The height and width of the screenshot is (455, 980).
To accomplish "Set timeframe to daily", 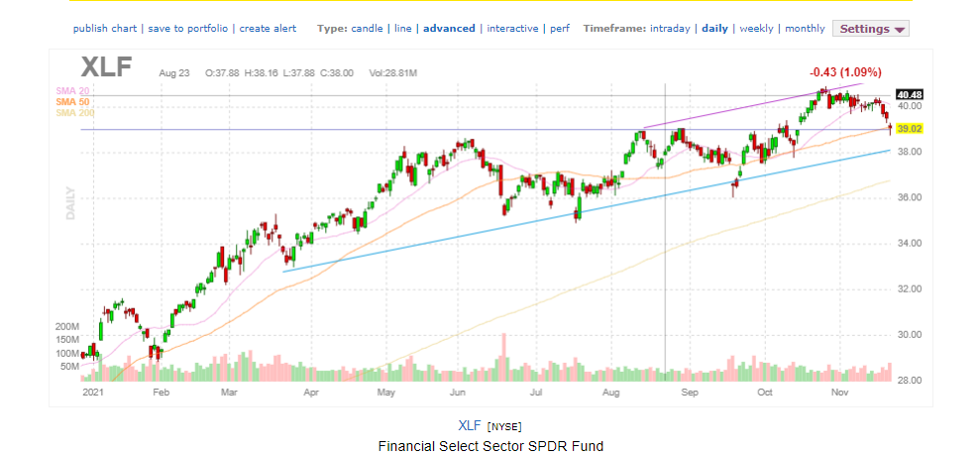I will (x=714, y=28).
